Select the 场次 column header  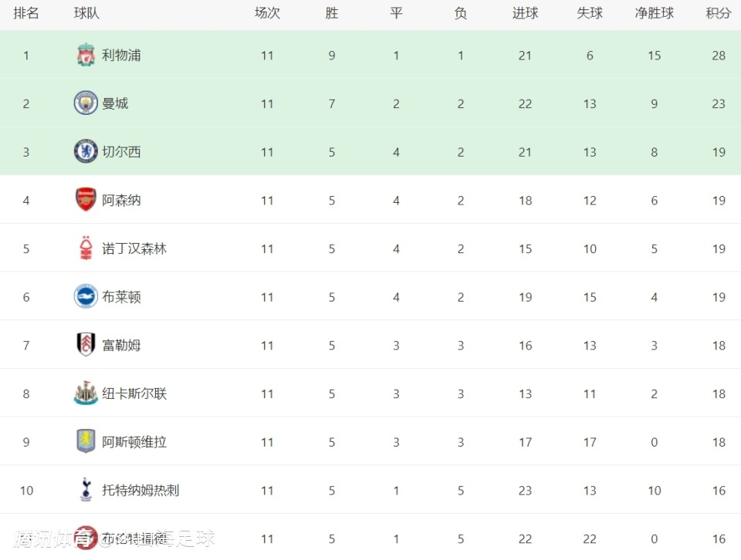267,13
